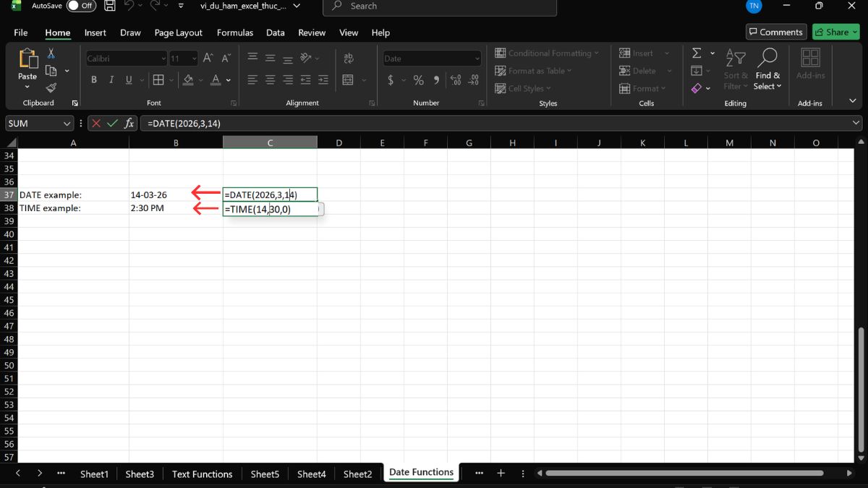Click the Increase Font Size icon
Screen dimensions: 868x488
click(208, 59)
